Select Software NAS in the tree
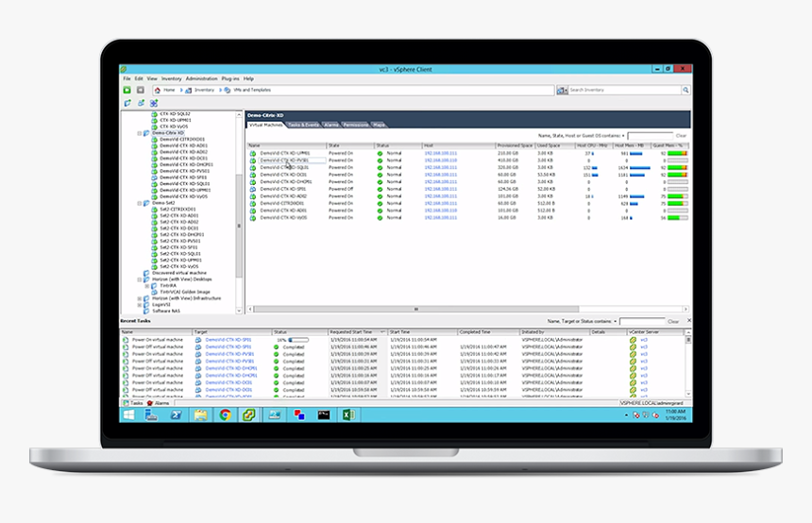Screen dimensions: 812x523 tap(166, 312)
